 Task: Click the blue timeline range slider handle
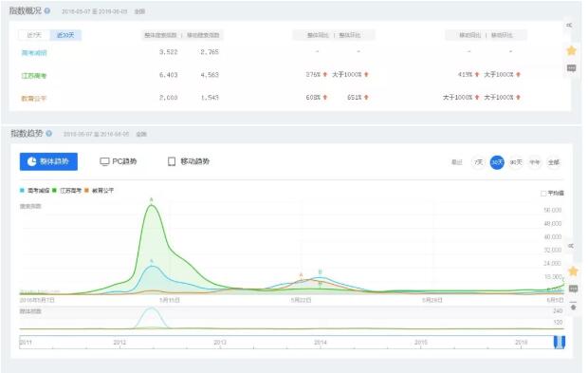point(560,343)
